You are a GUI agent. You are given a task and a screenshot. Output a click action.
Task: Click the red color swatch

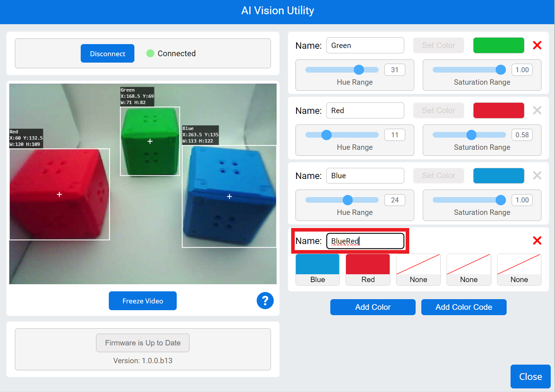click(x=498, y=110)
